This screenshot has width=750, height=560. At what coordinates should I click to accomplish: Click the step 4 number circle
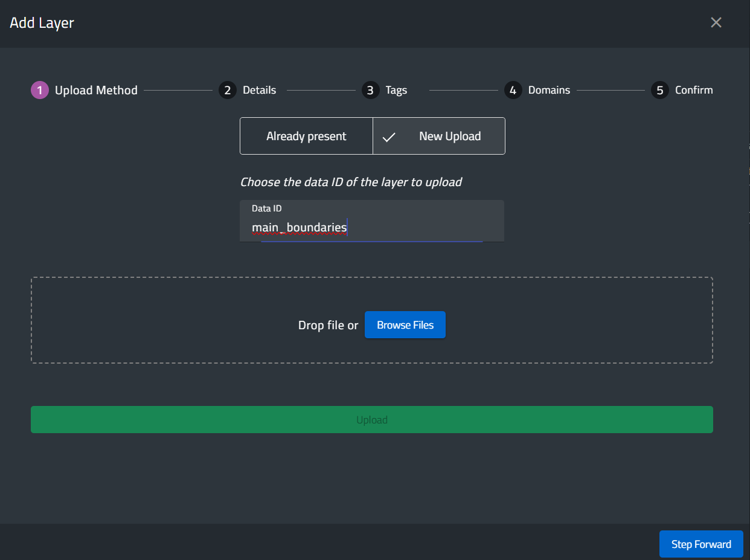tap(513, 91)
